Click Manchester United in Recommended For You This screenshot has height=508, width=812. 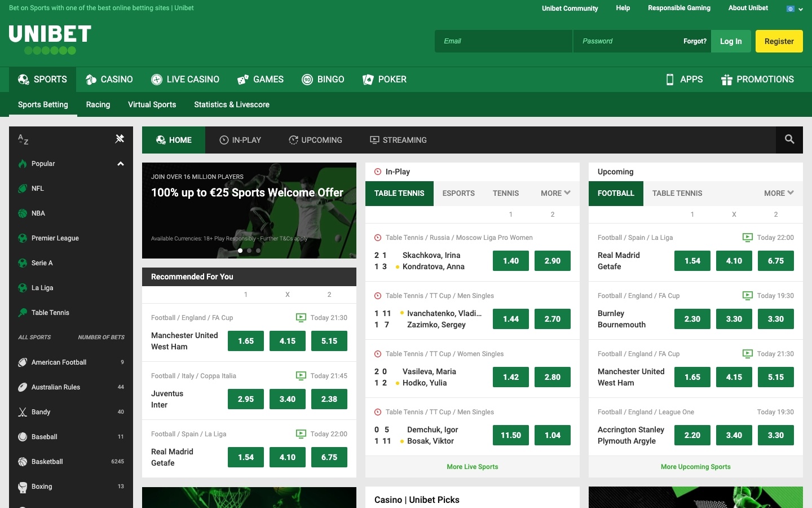pos(184,335)
